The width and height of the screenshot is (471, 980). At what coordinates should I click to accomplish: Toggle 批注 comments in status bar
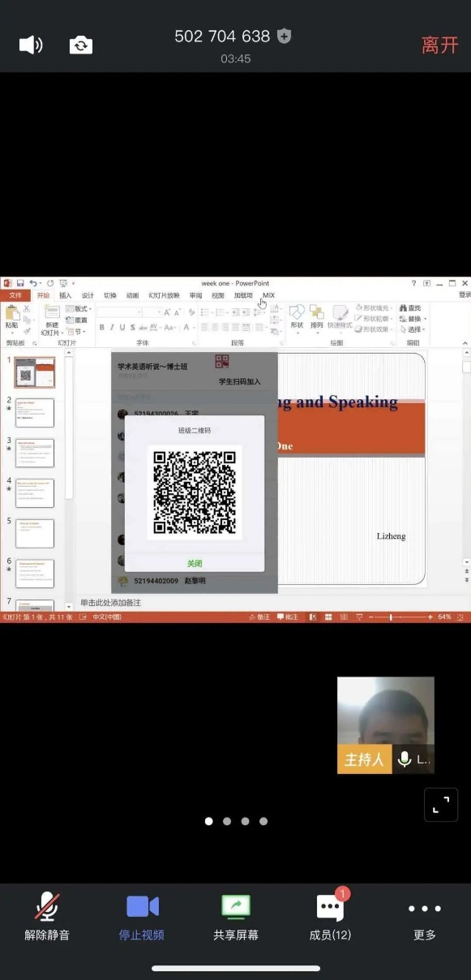coord(288,617)
